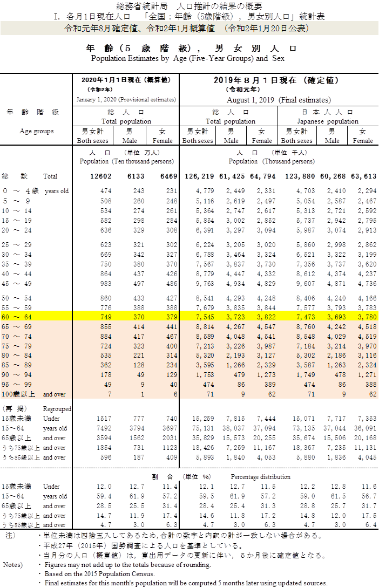379x588 pixels.
Task: Click the '0～4歳 years old' row label
Action: click(36, 191)
